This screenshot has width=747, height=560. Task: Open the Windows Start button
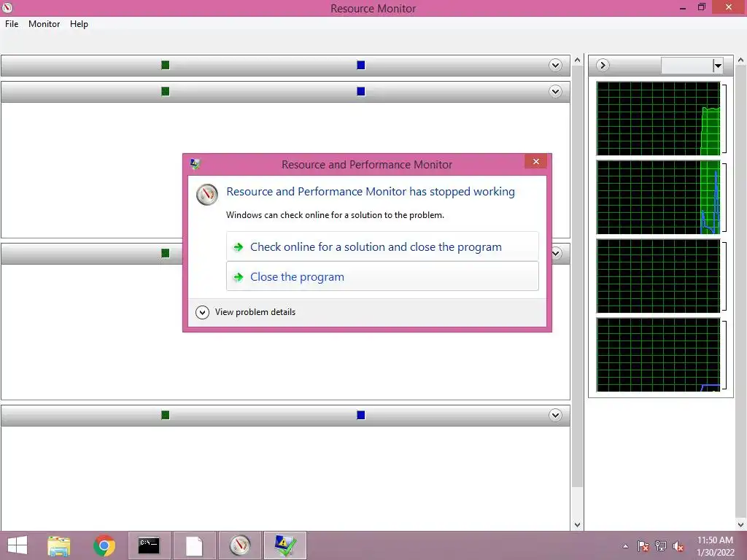tap(18, 545)
